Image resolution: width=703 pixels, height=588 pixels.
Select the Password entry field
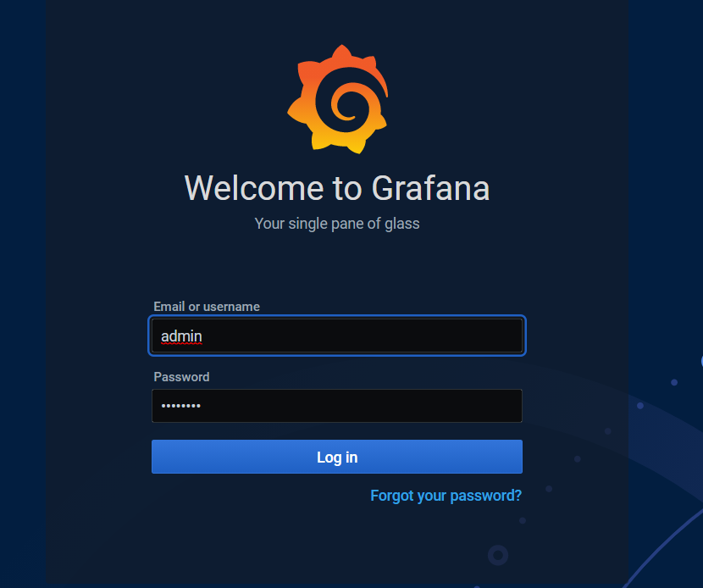337,406
